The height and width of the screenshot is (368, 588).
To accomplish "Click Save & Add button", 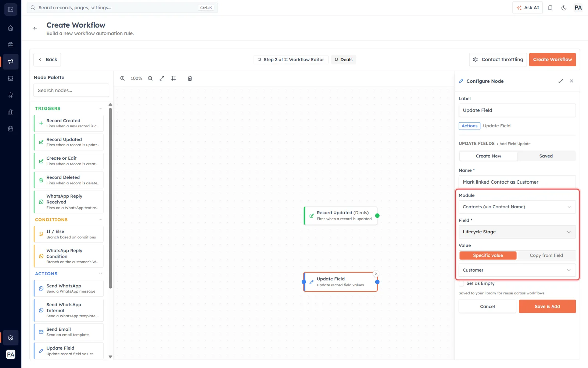I will [x=547, y=306].
